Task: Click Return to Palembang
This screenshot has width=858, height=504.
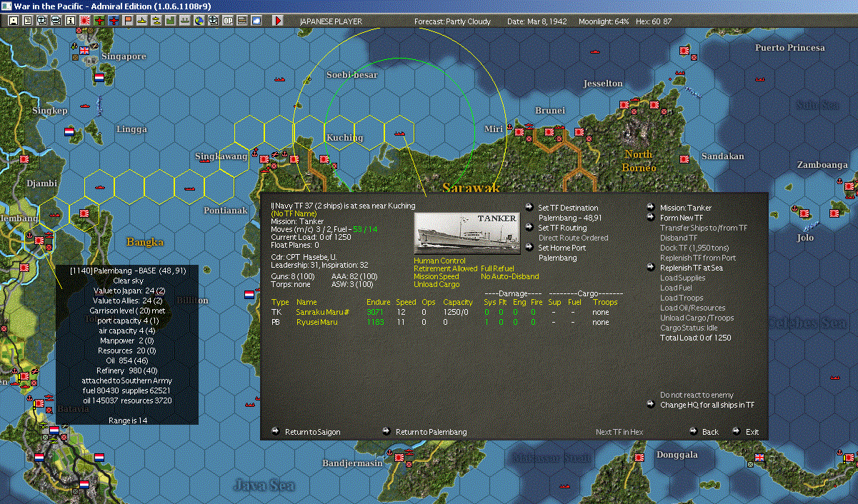Action: [x=431, y=432]
